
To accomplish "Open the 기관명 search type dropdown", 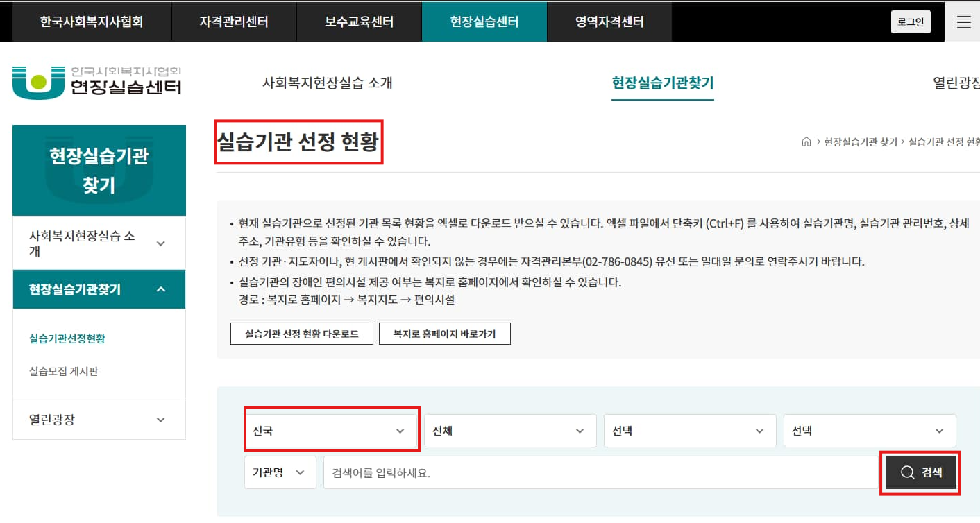I will [x=280, y=472].
